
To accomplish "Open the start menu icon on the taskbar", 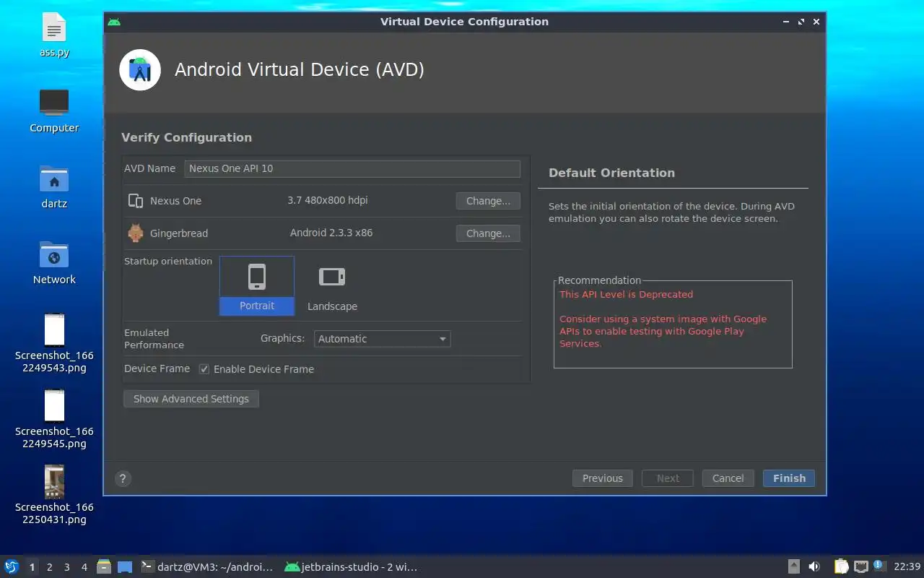I will pyautogui.click(x=12, y=567).
